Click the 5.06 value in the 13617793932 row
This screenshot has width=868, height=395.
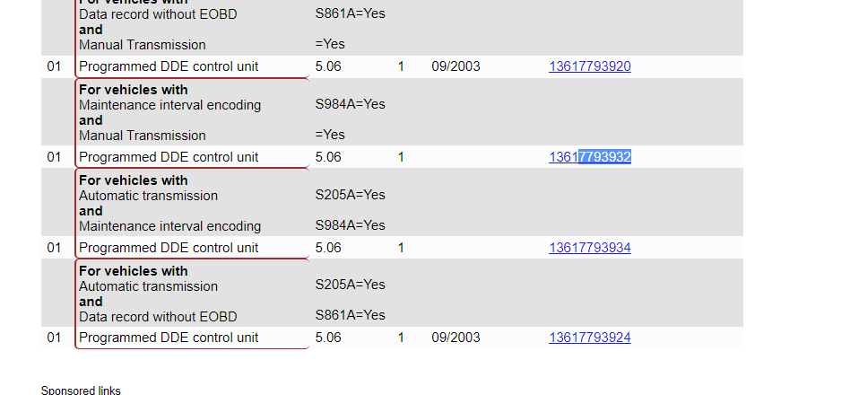(328, 157)
